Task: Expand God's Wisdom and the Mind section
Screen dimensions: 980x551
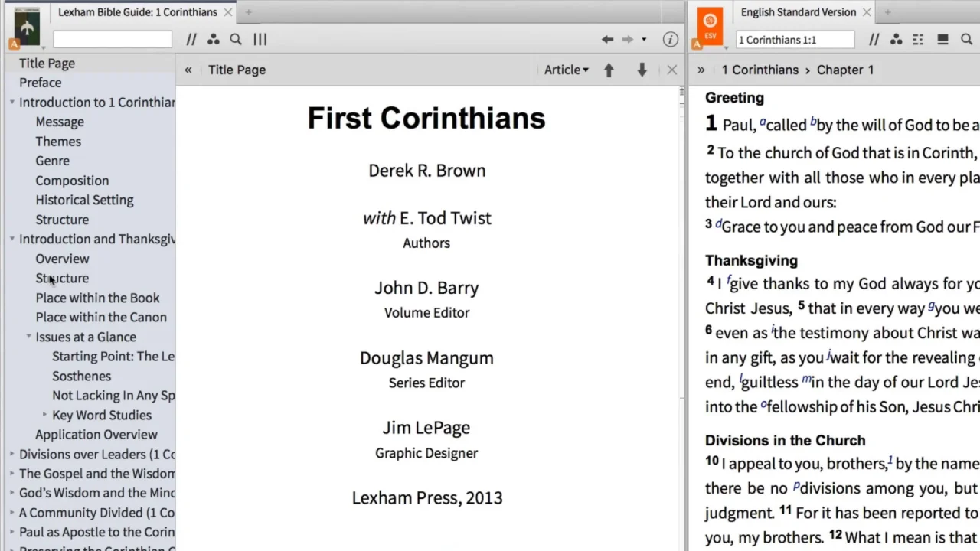Action: [12, 493]
